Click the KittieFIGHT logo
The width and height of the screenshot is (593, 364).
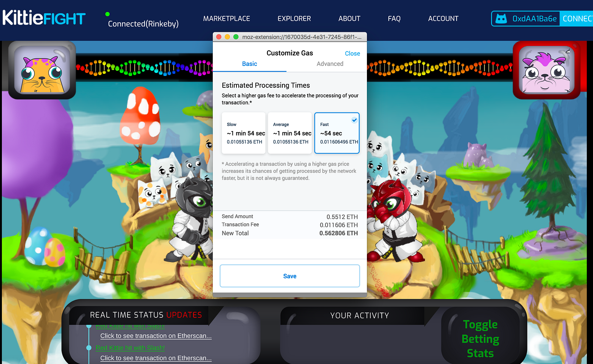44,18
